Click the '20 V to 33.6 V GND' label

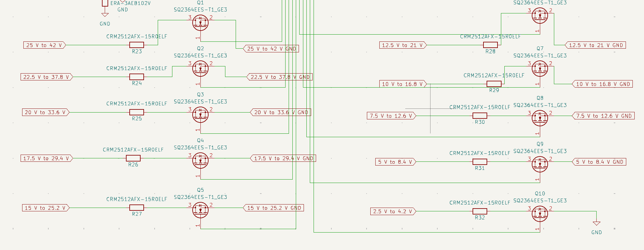click(281, 112)
